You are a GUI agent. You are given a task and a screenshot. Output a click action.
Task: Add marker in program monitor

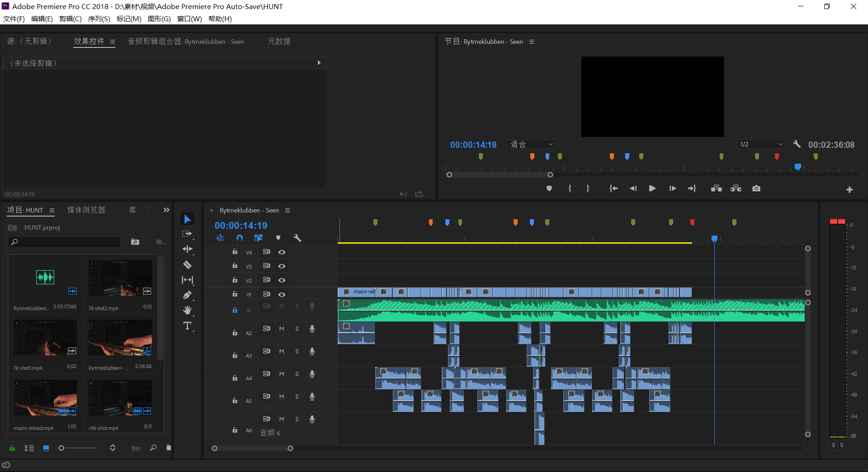pyautogui.click(x=549, y=189)
